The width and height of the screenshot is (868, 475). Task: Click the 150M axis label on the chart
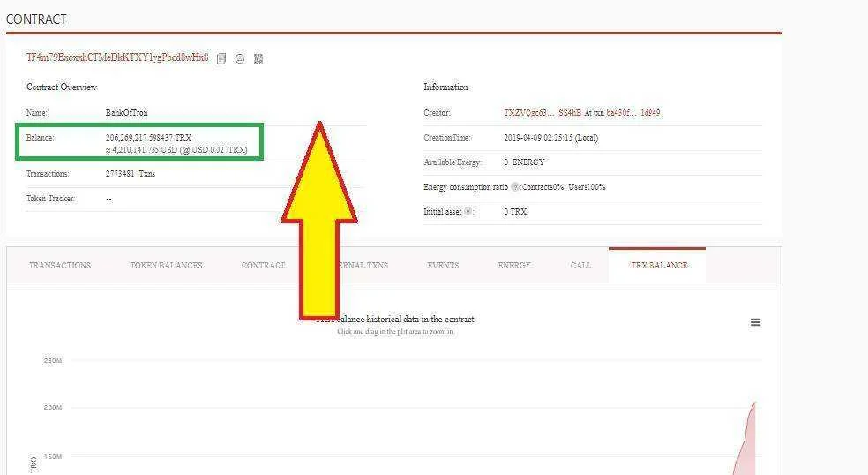[53, 456]
